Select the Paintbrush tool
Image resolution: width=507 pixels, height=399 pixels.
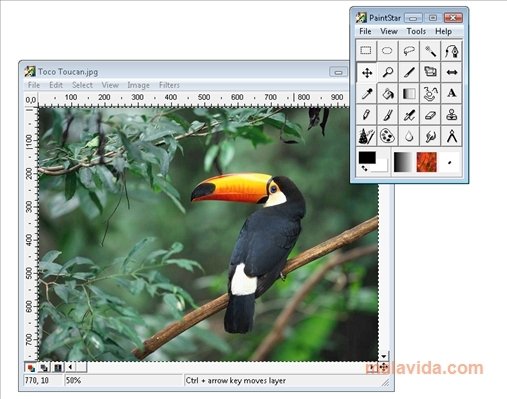click(x=387, y=115)
